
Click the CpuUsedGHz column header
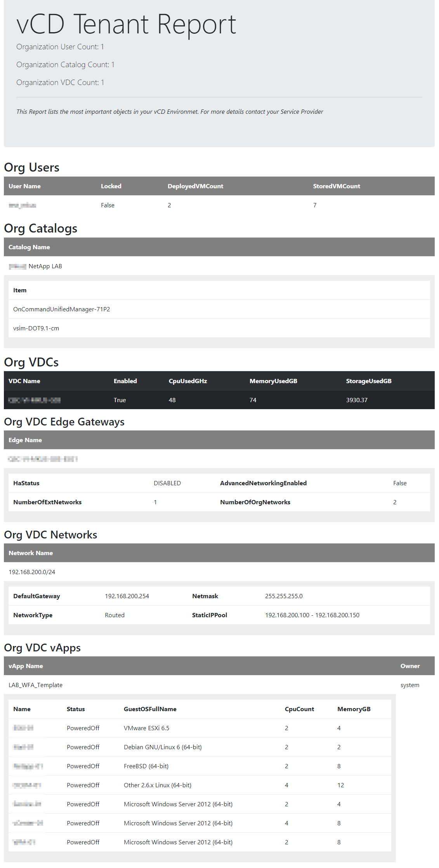click(188, 381)
